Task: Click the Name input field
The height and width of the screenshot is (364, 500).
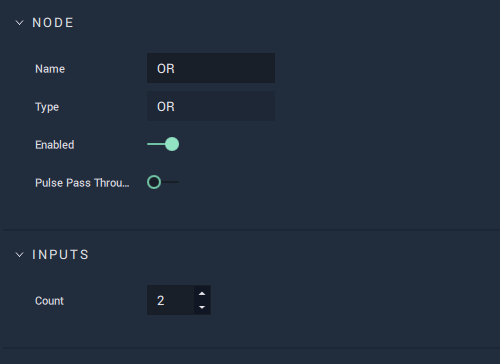Action: (211, 68)
